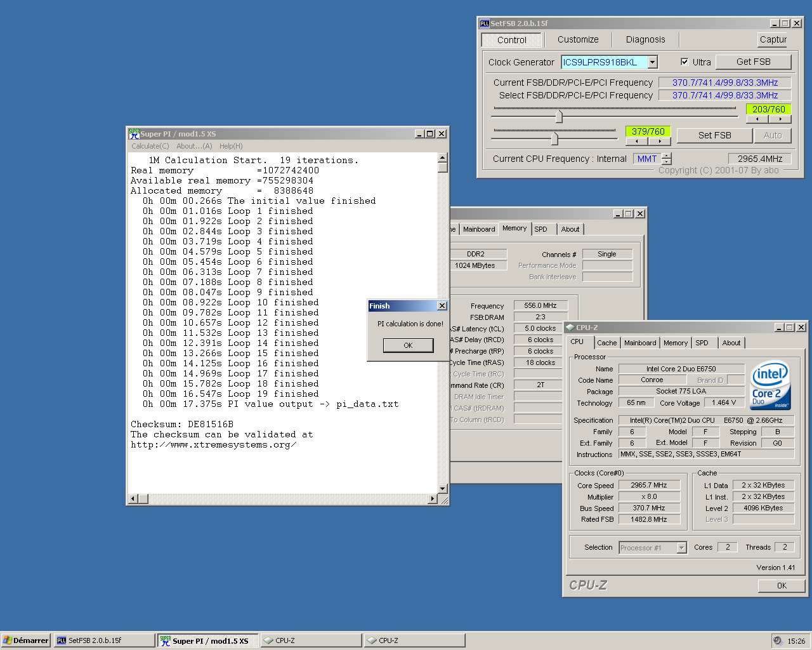
Task: Open the first CPU-Z taskbar entry
Action: (x=311, y=640)
